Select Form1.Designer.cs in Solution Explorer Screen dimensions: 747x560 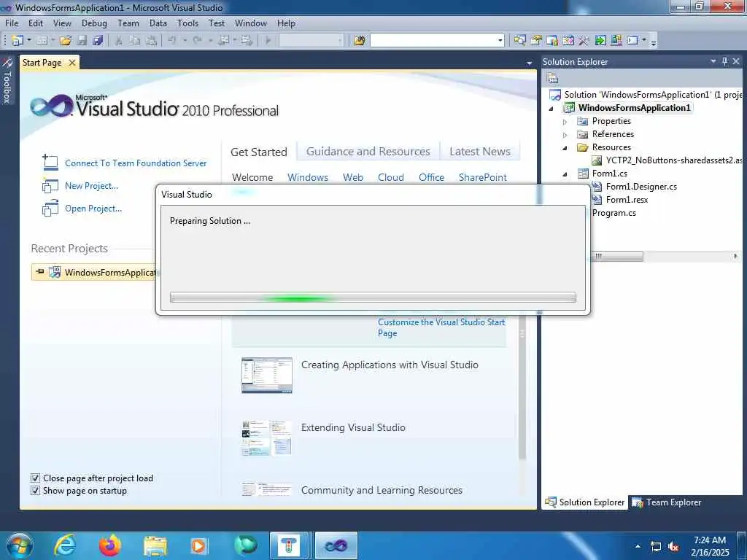tap(640, 187)
